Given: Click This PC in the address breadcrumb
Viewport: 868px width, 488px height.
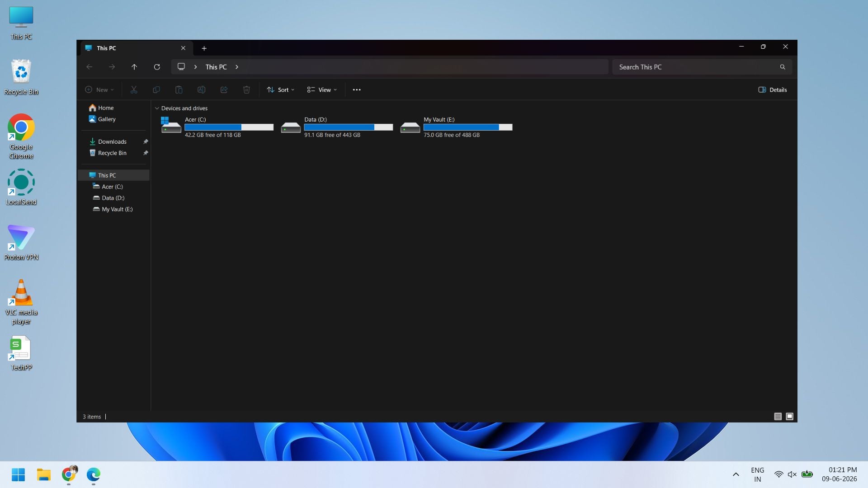Looking at the screenshot, I should pos(216,67).
